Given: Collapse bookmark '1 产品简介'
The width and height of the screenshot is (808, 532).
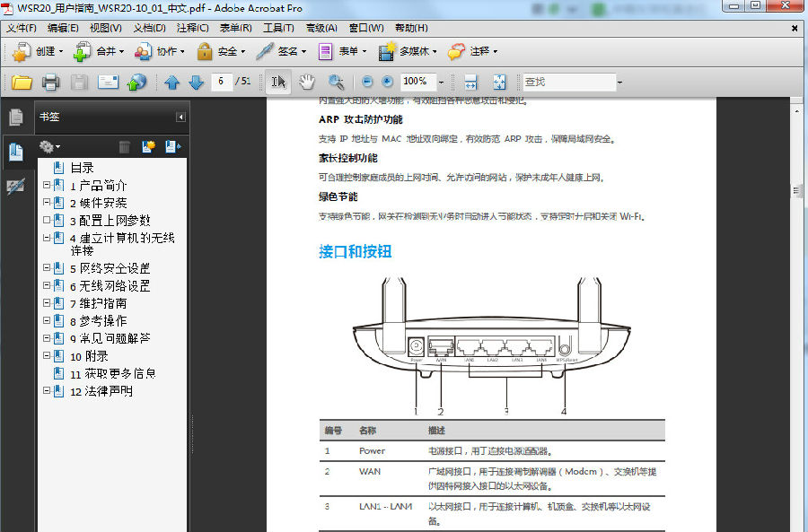Looking at the screenshot, I should (x=47, y=185).
